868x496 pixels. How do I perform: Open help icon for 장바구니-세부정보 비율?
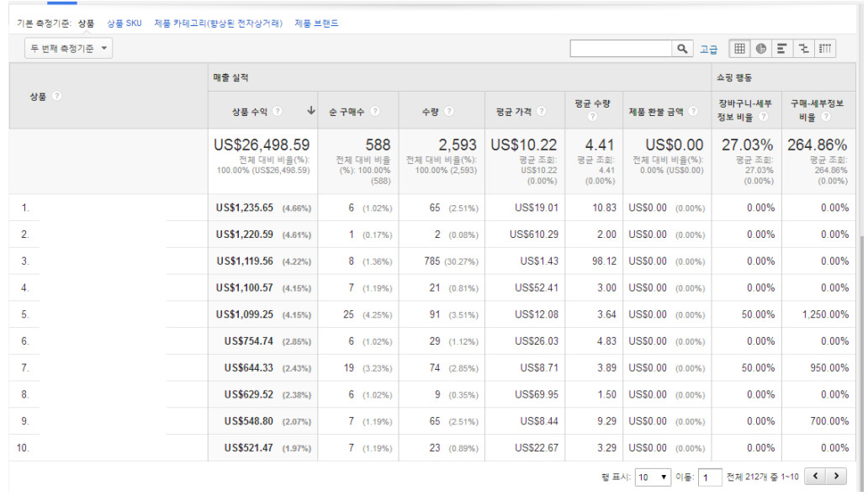[x=764, y=116]
